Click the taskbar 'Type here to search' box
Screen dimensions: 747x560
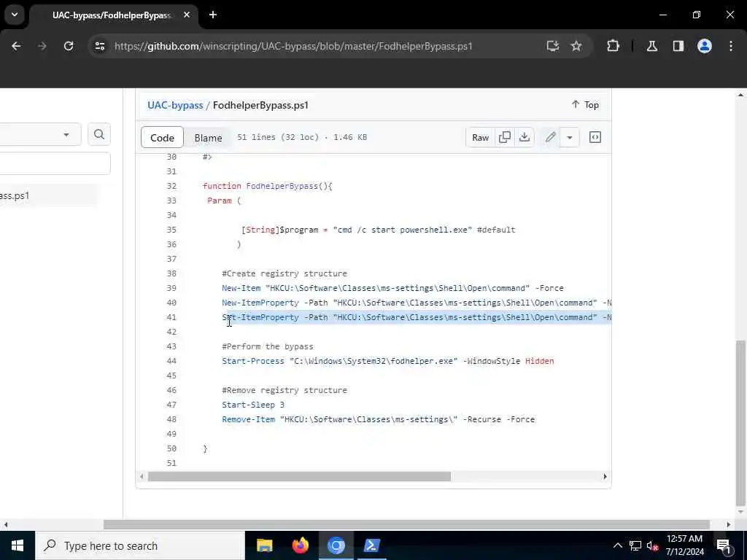140,545
